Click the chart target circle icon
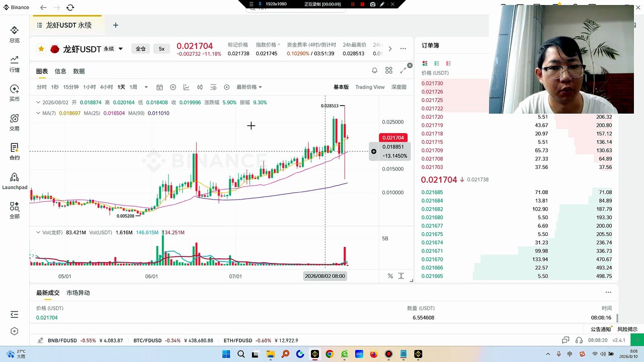Image resolution: width=644 pixels, height=362 pixels. (x=226, y=87)
